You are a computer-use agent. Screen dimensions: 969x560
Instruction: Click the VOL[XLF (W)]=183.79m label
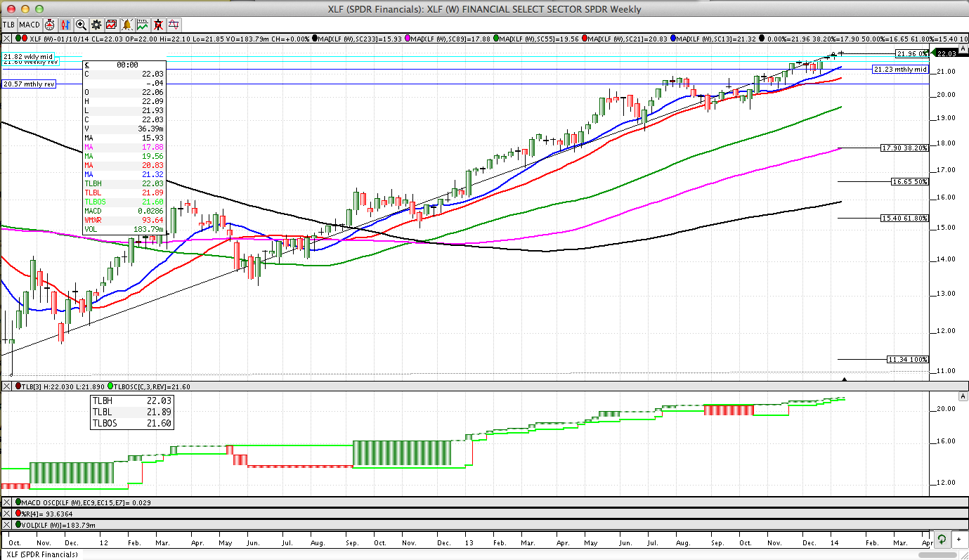58,525
